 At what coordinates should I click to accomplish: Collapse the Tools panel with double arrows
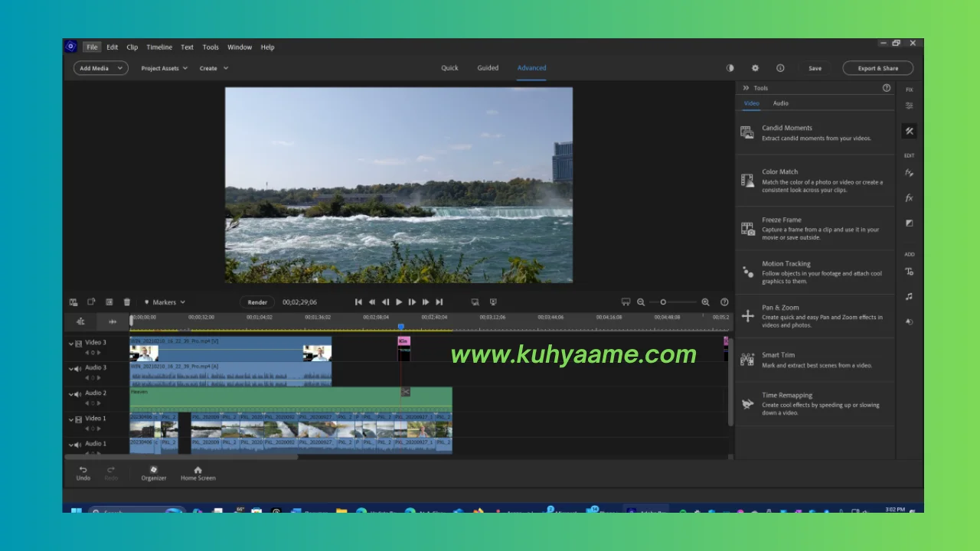click(746, 88)
